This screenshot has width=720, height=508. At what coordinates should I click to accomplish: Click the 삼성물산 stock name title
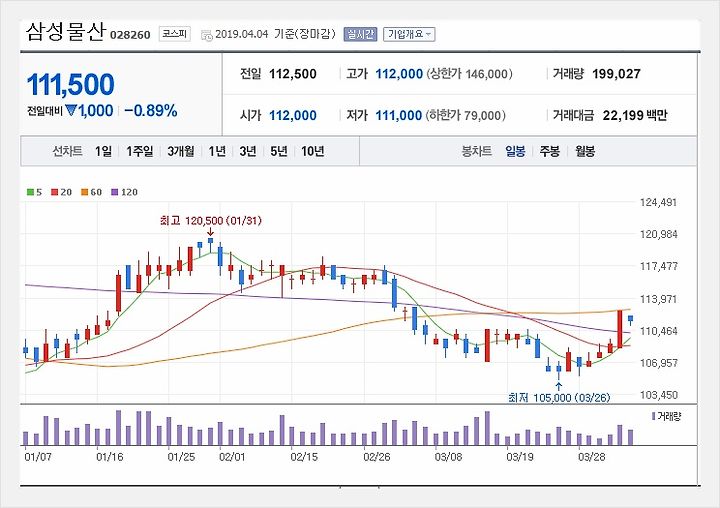(x=66, y=32)
